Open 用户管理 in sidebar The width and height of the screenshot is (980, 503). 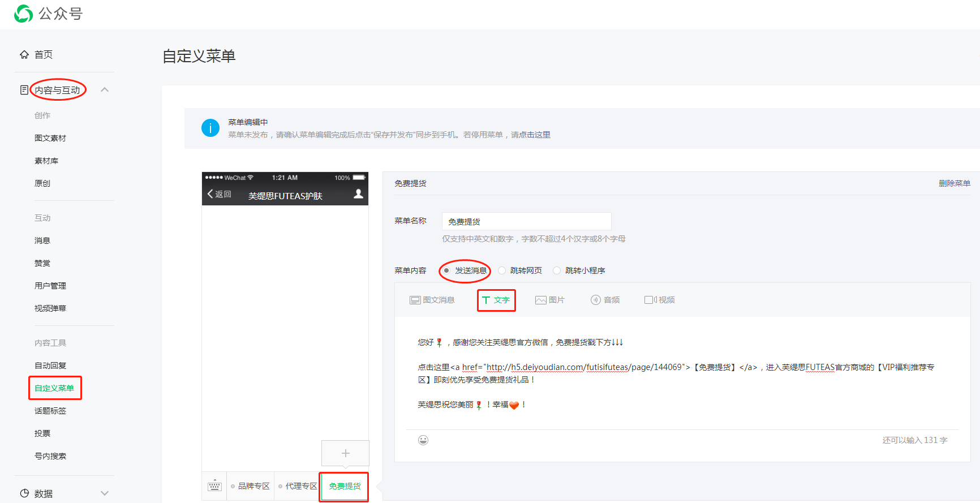[x=50, y=286]
